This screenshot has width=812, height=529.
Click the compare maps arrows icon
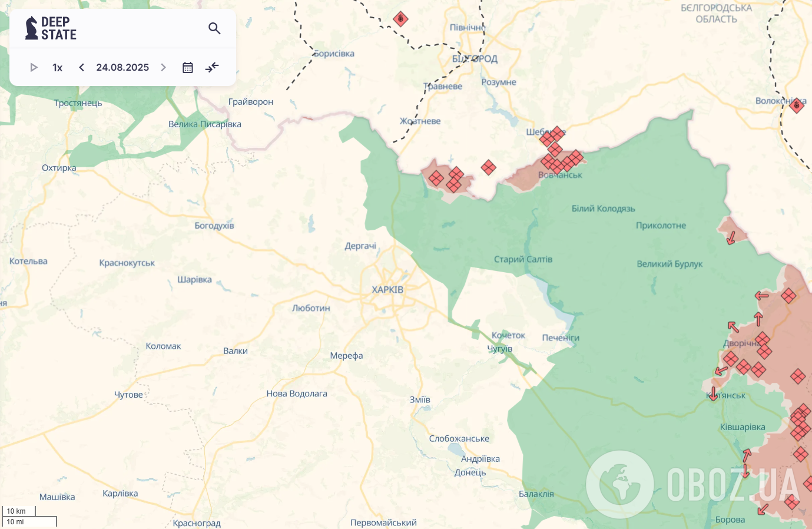coord(212,68)
